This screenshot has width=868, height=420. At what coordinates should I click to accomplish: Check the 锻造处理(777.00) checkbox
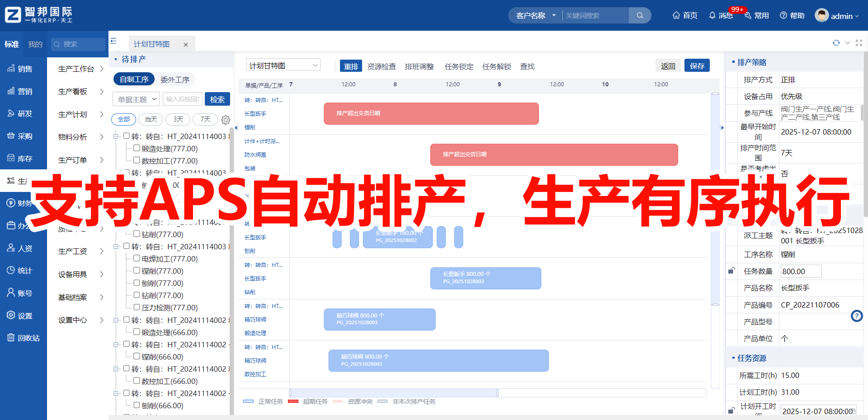[x=137, y=148]
